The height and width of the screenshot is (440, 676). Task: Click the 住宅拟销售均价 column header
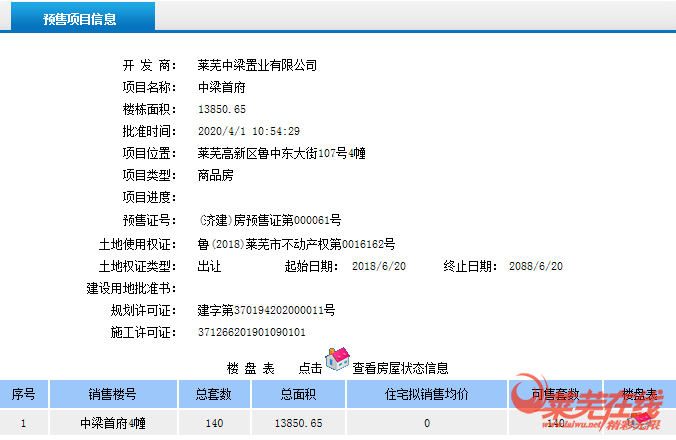(x=426, y=395)
